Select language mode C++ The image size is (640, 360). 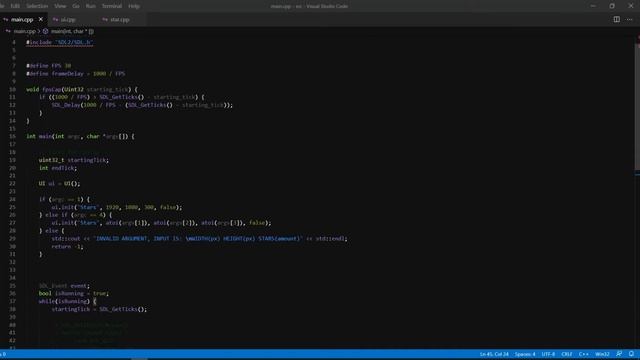point(583,354)
